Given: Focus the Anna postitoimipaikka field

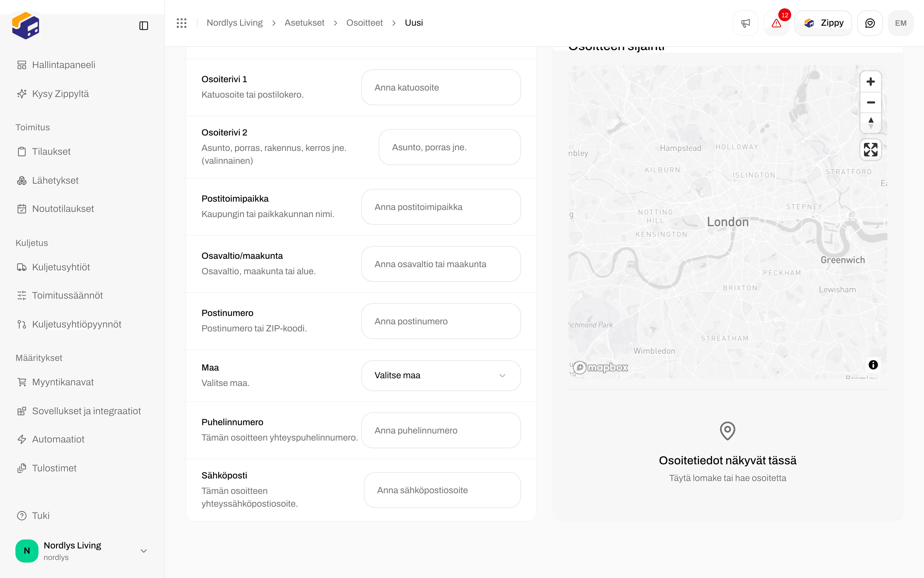Looking at the screenshot, I should point(441,207).
